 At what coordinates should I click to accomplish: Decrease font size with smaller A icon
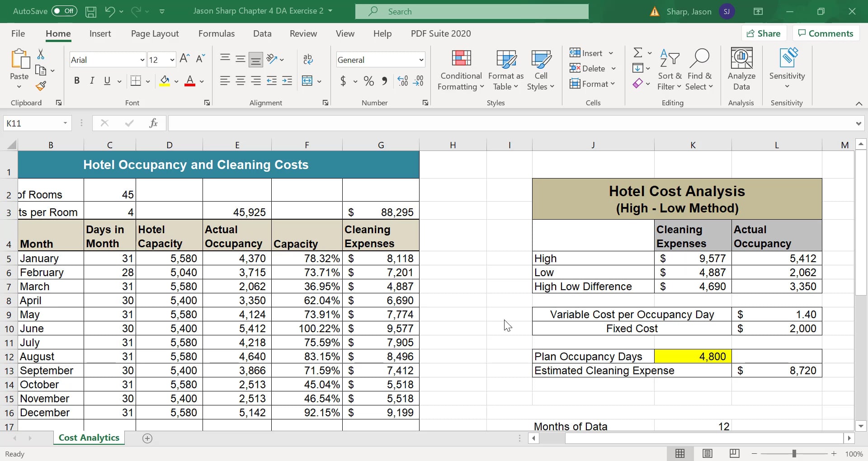pos(201,58)
